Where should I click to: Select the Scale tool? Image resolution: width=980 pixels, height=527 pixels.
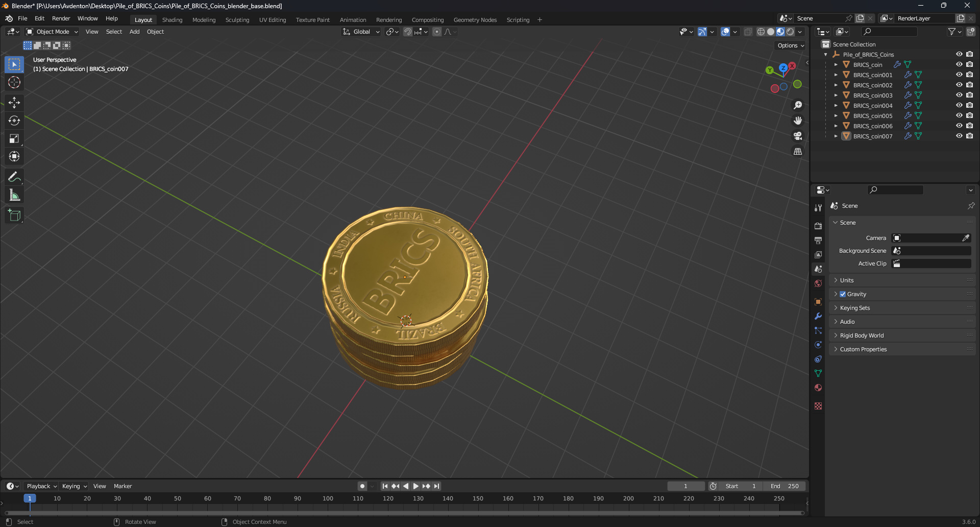coord(14,138)
